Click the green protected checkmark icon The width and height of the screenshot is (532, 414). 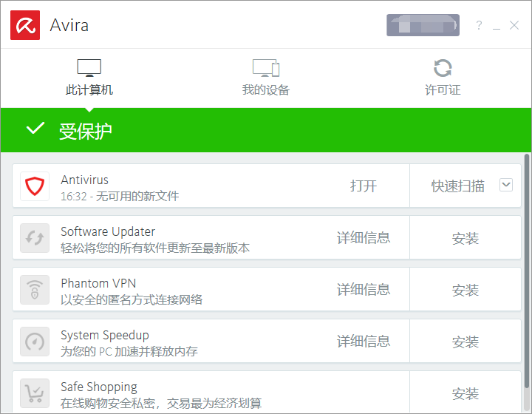pyautogui.click(x=35, y=129)
